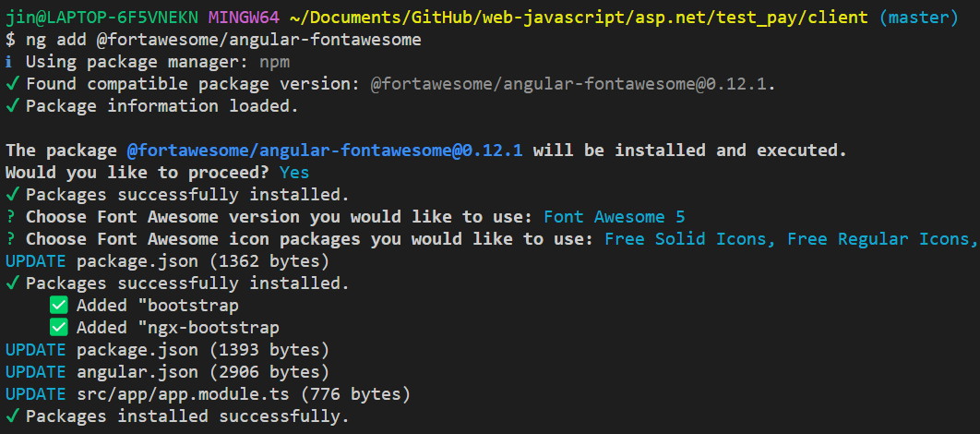Click the line angular.json (2906 bytes)
The width and height of the screenshot is (980, 434).
coord(203,372)
